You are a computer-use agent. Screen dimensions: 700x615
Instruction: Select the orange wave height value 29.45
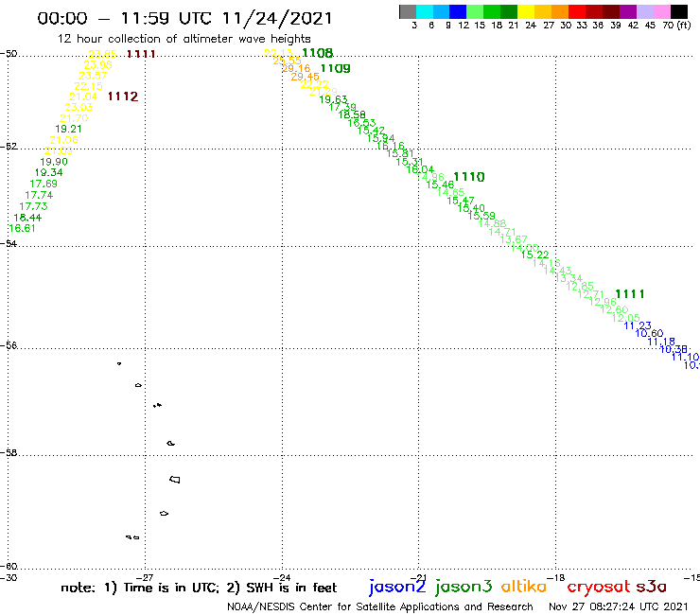(306, 77)
